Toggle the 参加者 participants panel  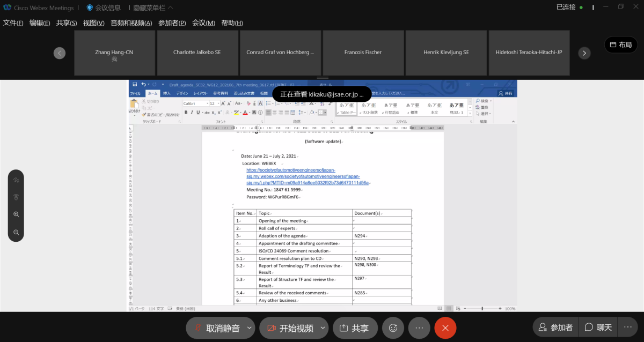pos(555,328)
